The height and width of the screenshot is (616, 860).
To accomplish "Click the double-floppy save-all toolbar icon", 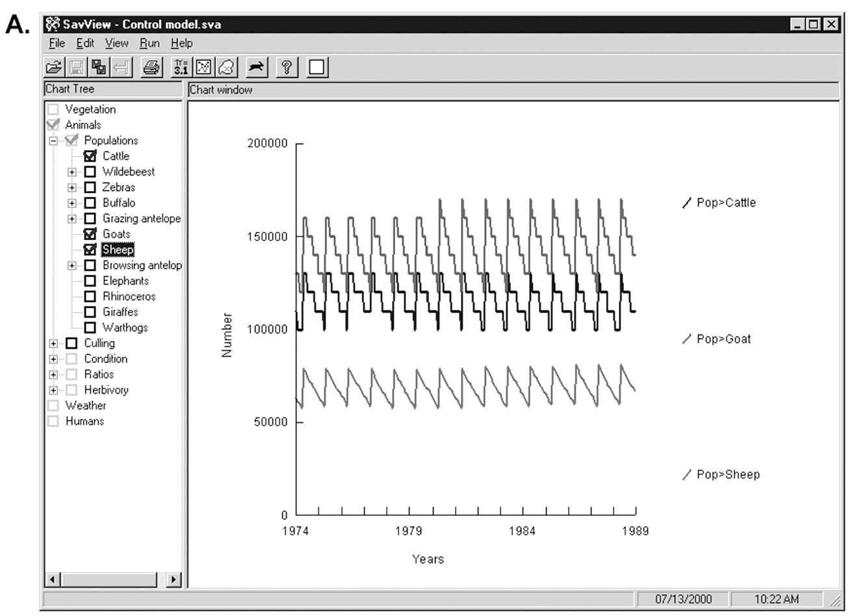I will tap(99, 67).
